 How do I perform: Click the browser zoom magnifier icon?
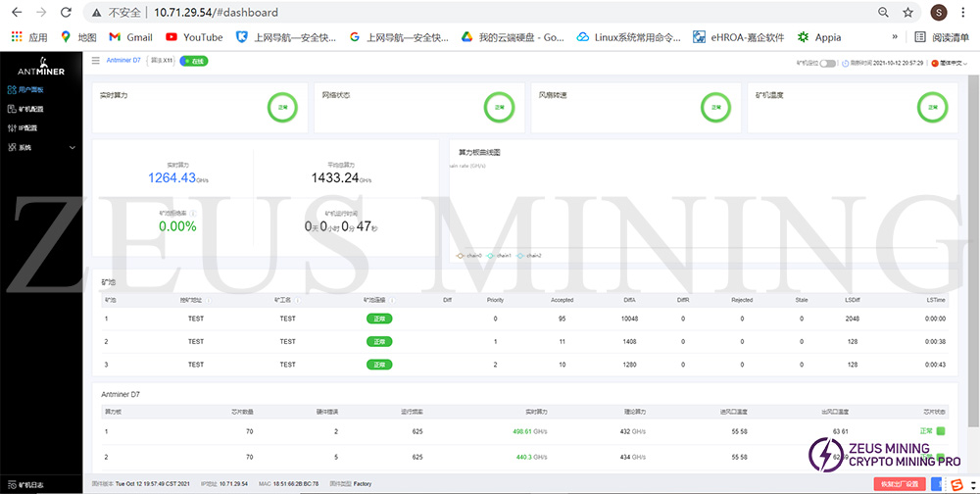(x=883, y=13)
